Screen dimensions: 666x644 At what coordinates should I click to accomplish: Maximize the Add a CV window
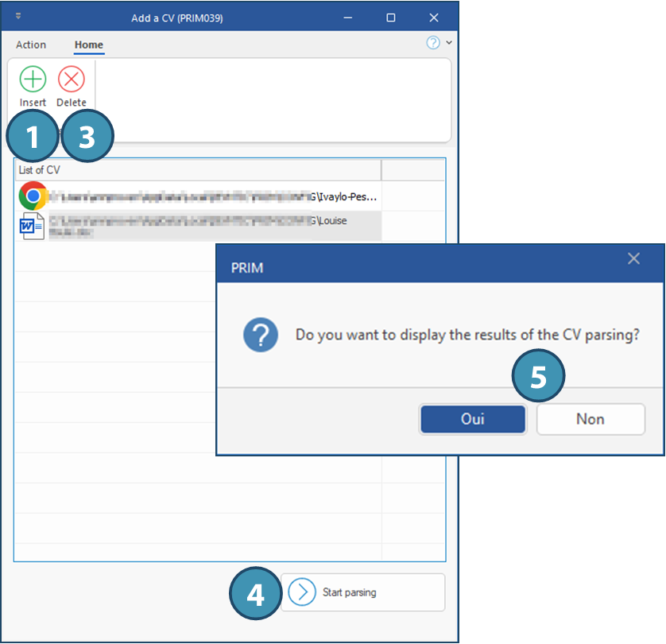pos(390,17)
